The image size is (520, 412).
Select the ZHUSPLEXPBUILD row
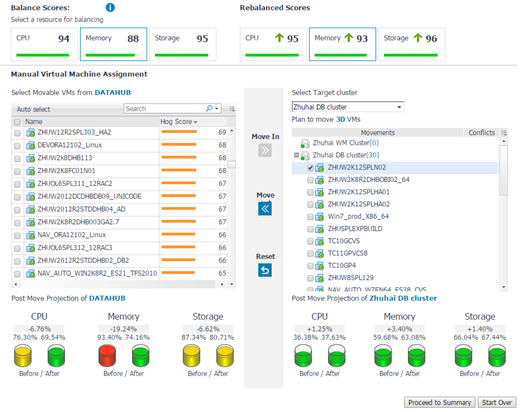point(395,229)
